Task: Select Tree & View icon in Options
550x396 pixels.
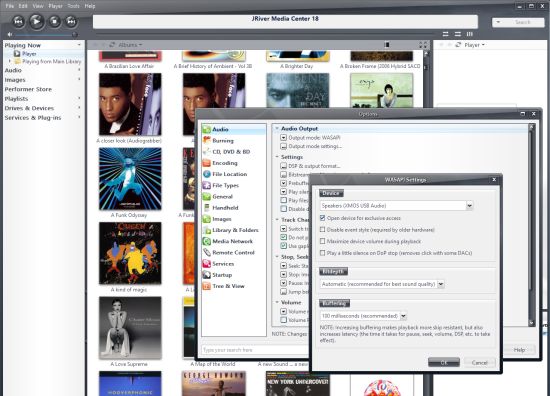Action: point(207,286)
